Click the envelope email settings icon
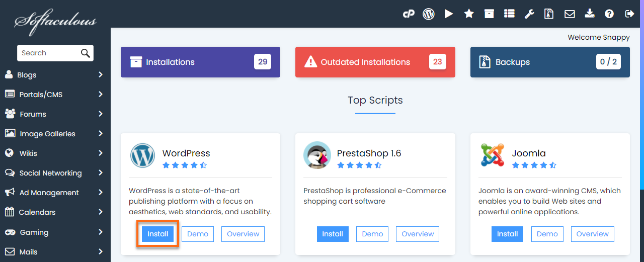 570,14
